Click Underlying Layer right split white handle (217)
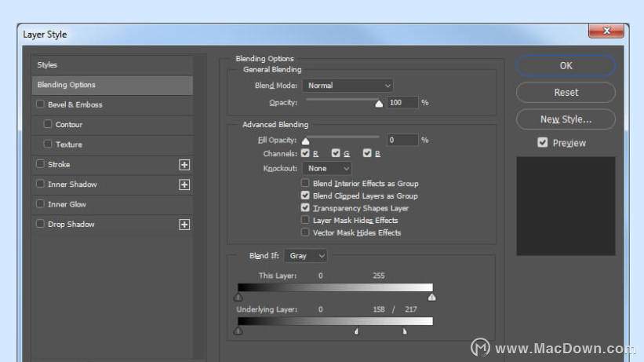Image resolution: width=644 pixels, height=362 pixels. coord(405,331)
